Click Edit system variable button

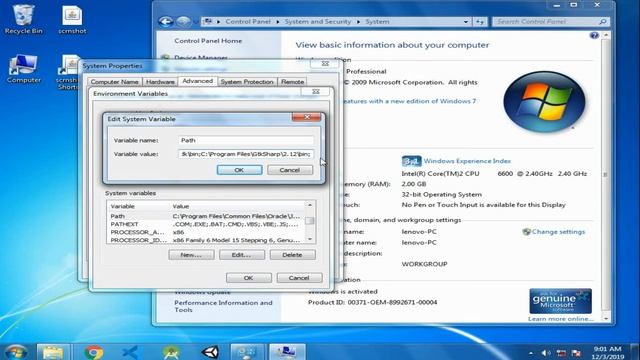tap(242, 255)
